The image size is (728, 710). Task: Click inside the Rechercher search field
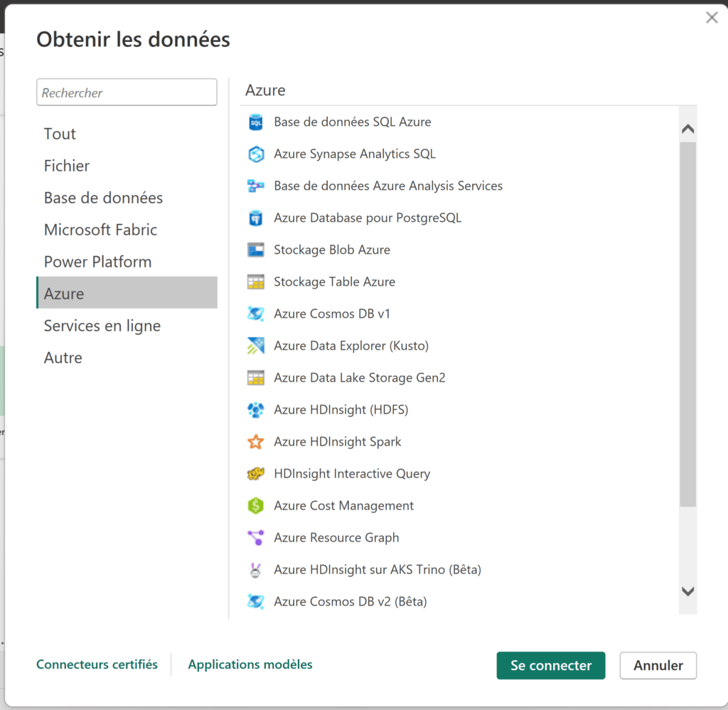(x=127, y=92)
